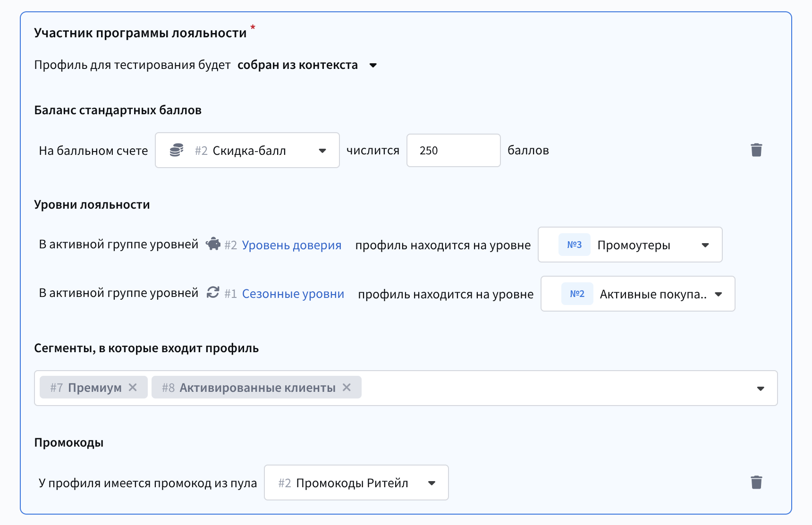Click the piggy bank icon near Уровень доверия
The height and width of the screenshot is (525, 812).
tap(213, 244)
